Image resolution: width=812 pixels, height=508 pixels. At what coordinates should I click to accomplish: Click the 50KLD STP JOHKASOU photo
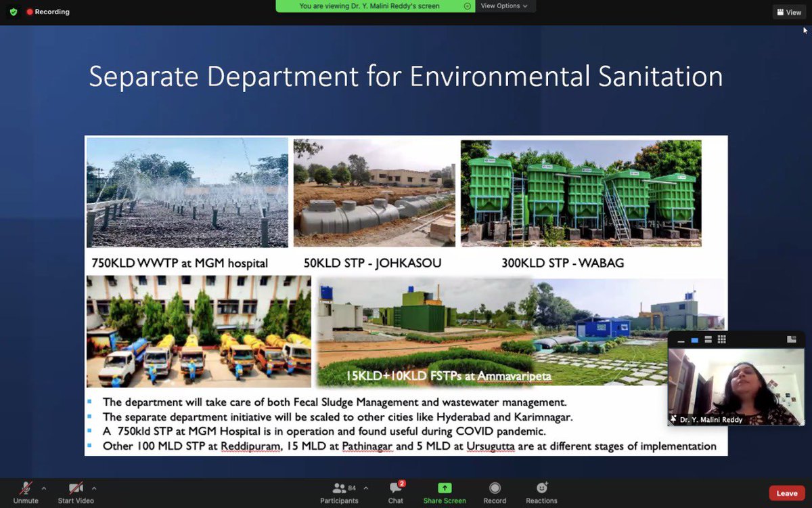tap(374, 192)
